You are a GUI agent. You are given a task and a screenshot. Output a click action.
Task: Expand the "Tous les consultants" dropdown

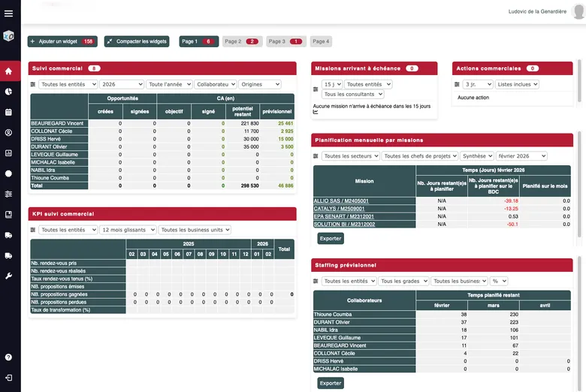coord(352,95)
